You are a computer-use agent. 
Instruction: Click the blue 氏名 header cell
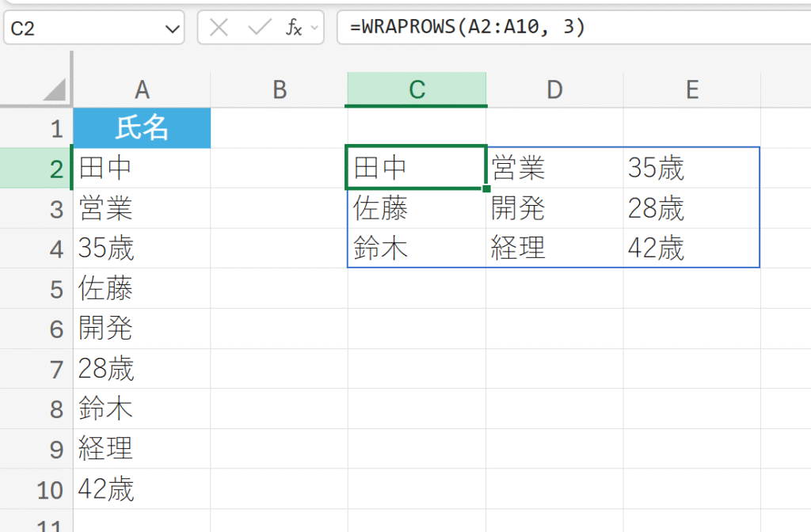pos(142,128)
